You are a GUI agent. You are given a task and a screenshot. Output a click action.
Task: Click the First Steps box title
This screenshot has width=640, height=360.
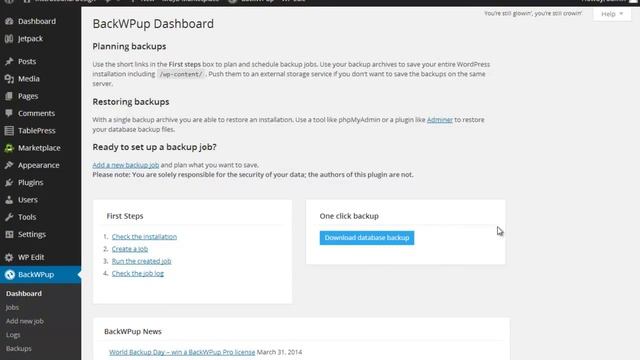[x=125, y=216]
